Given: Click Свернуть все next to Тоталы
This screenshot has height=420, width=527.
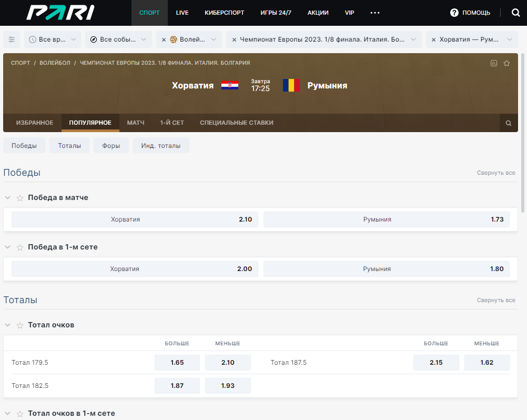Looking at the screenshot, I should click(496, 301).
